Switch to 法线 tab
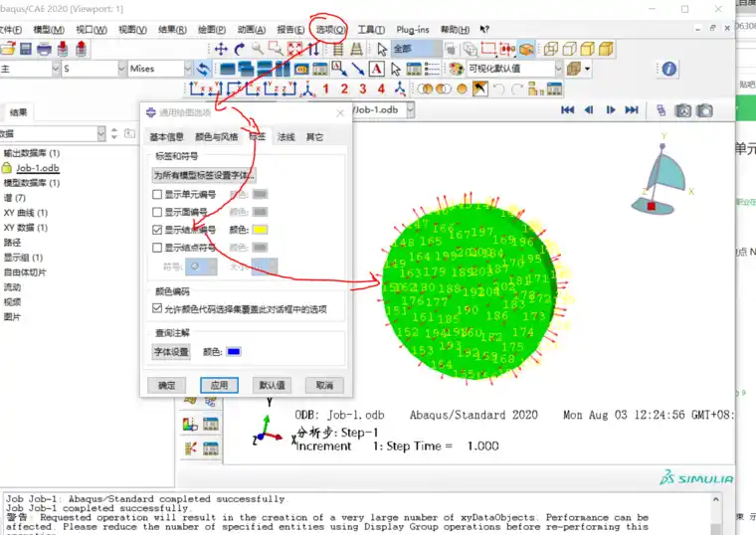Image resolution: width=756 pixels, height=535 pixels. (285, 137)
